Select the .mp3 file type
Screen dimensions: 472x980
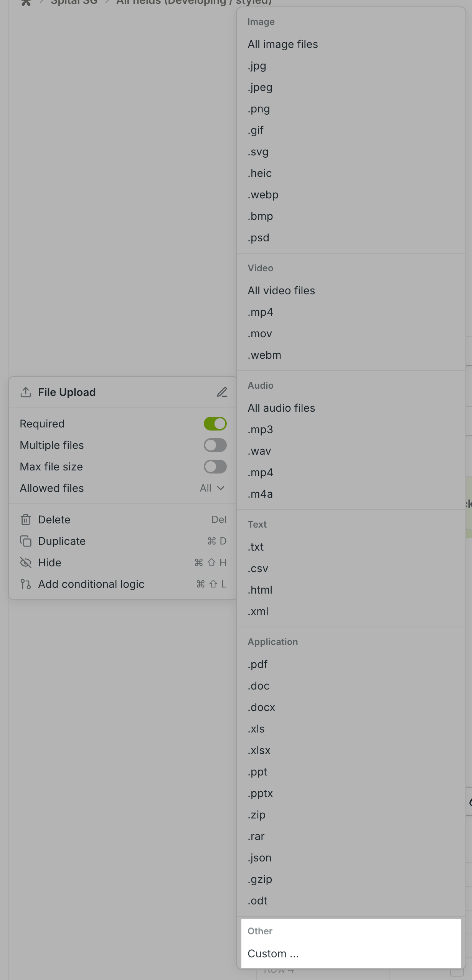click(x=351, y=429)
